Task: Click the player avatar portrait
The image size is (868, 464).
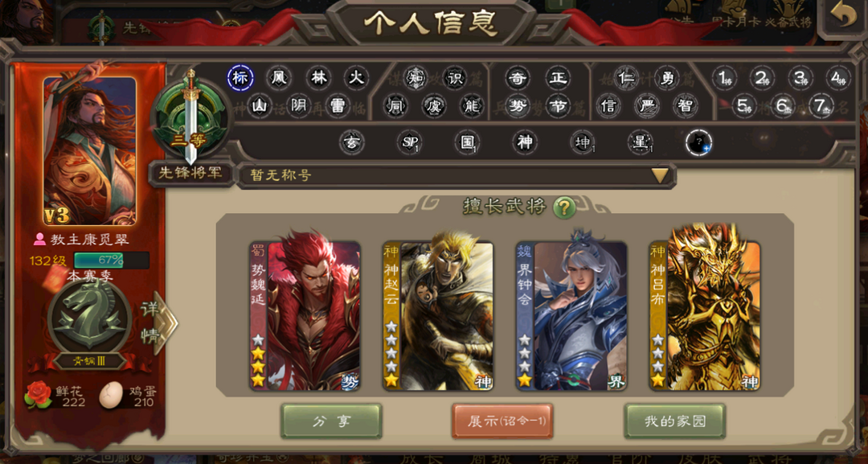Action: click(90, 151)
